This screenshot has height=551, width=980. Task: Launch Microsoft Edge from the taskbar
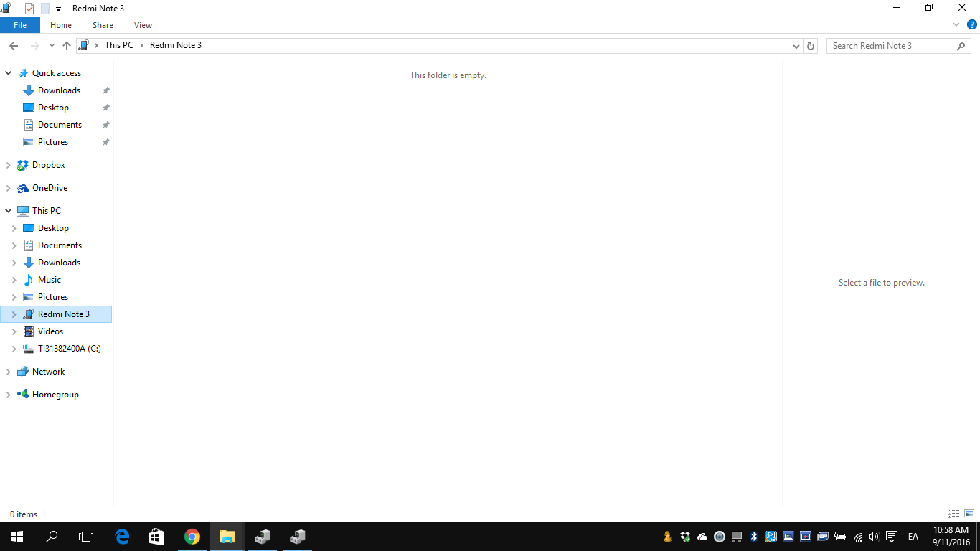point(122,537)
